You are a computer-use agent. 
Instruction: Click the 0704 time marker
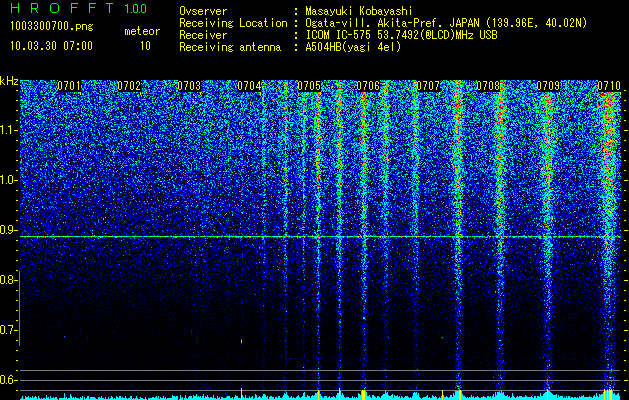pyautogui.click(x=249, y=86)
